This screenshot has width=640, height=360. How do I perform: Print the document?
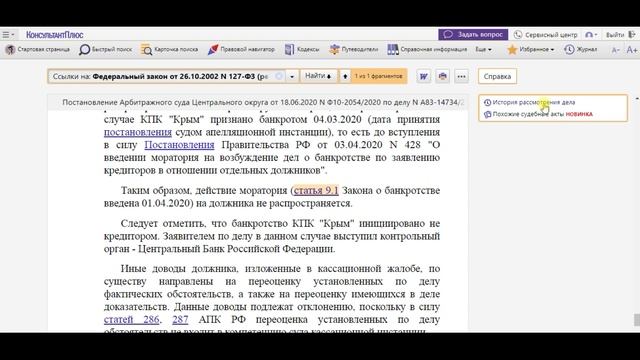(442, 76)
